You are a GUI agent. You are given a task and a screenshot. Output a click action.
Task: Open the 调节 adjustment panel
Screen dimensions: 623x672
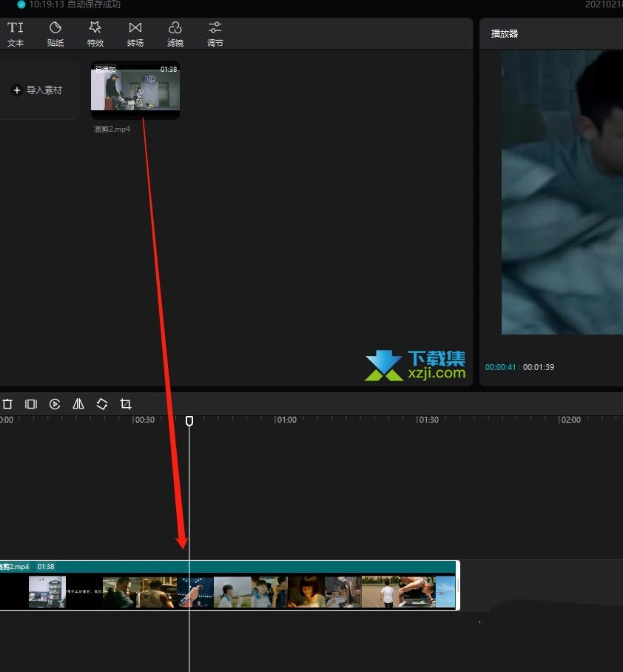(x=215, y=33)
